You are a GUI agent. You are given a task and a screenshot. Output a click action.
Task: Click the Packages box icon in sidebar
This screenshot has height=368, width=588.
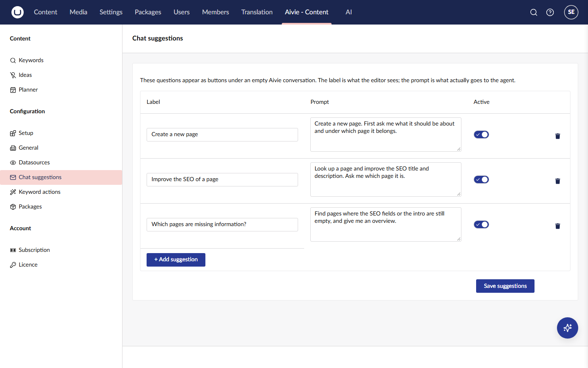coord(13,207)
